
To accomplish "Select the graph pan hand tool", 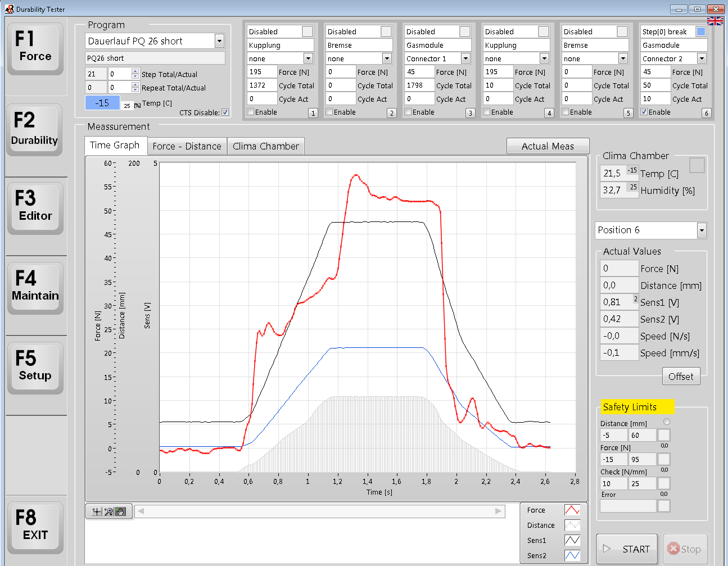I will [x=120, y=511].
